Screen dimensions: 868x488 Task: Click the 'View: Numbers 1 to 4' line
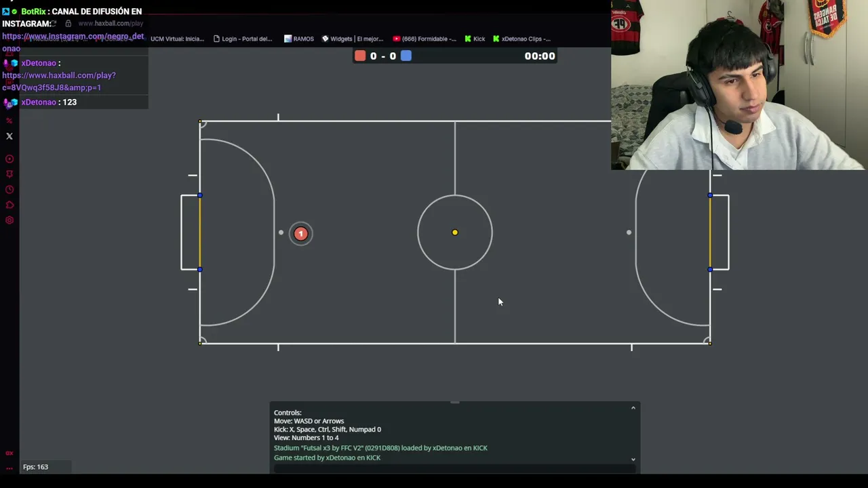(306, 438)
